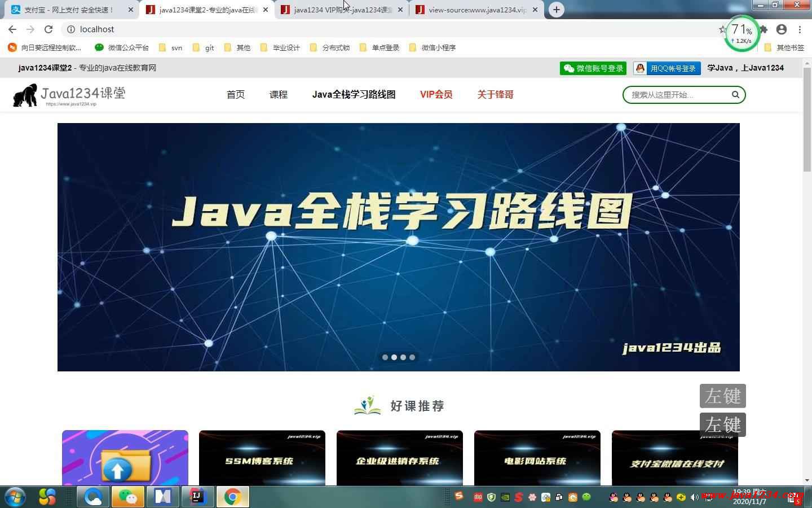Expand the 其他书签 bookmark folder
This screenshot has width=812, height=508.
click(784, 47)
